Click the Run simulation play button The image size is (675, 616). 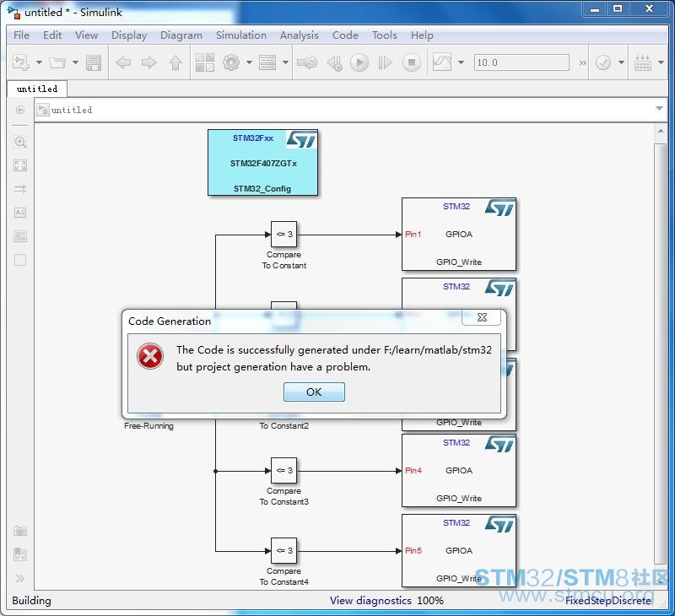(x=359, y=62)
